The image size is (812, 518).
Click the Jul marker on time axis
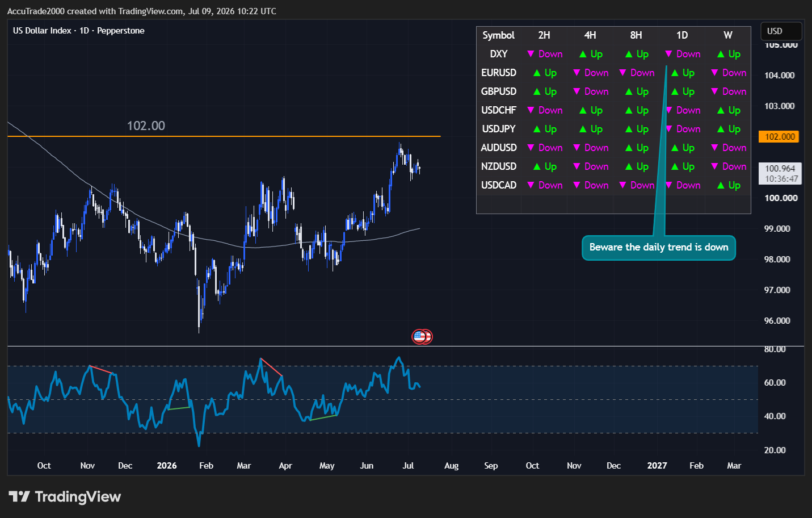408,466
